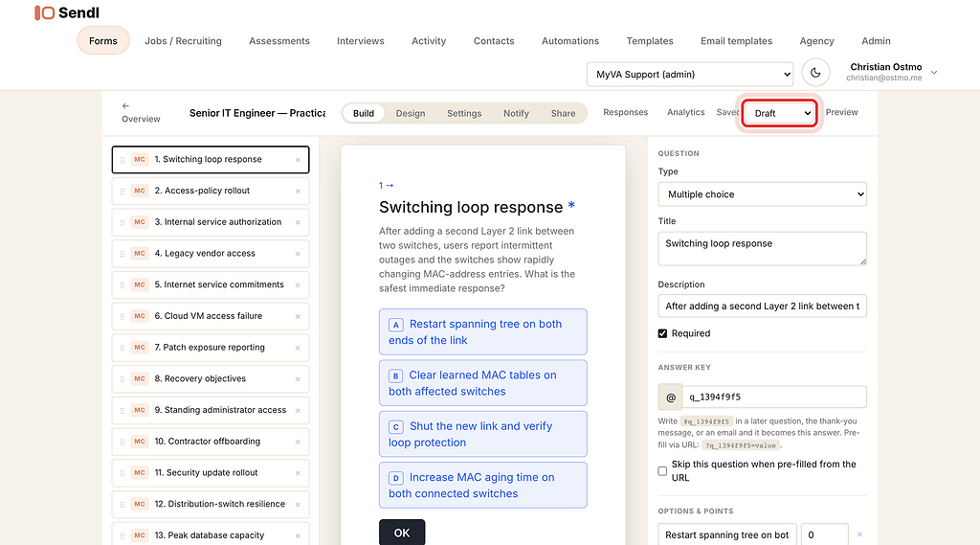Open Contacts section
Viewport: 980px width, 545px height.
(494, 40)
